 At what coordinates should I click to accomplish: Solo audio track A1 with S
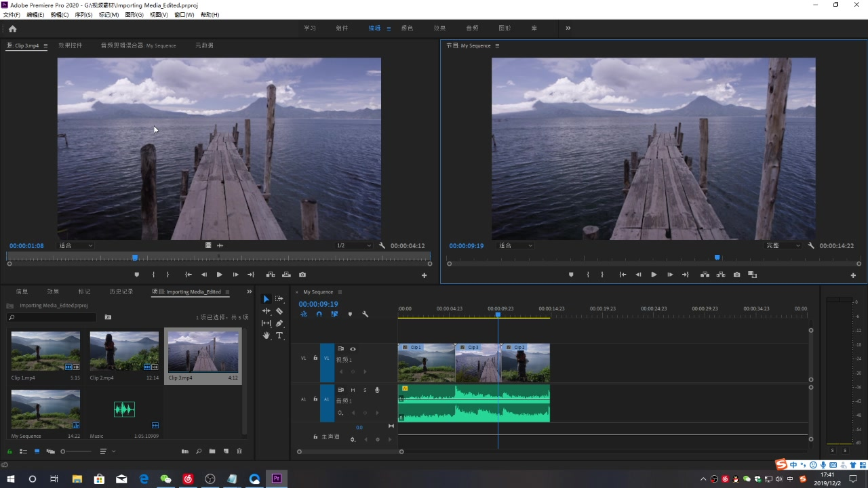tap(365, 390)
